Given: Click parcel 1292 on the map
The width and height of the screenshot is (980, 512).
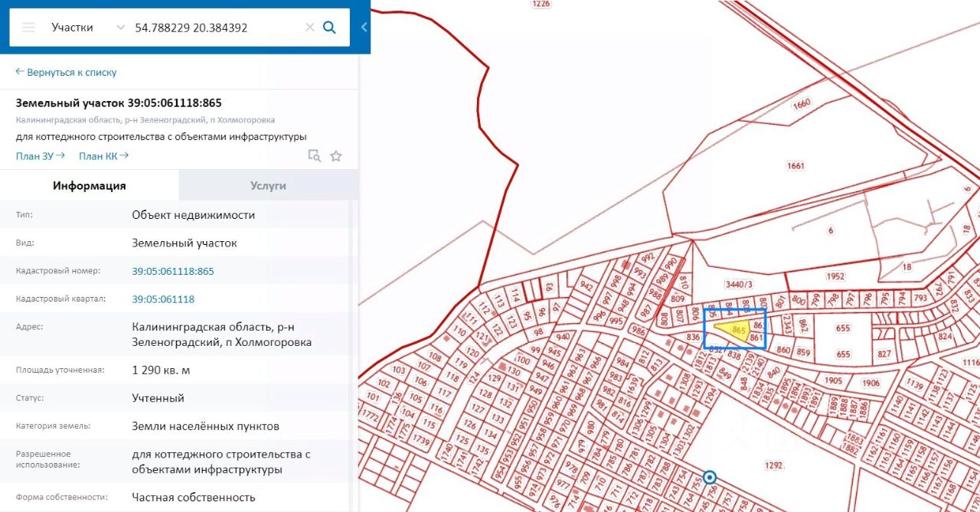Looking at the screenshot, I should (774, 464).
